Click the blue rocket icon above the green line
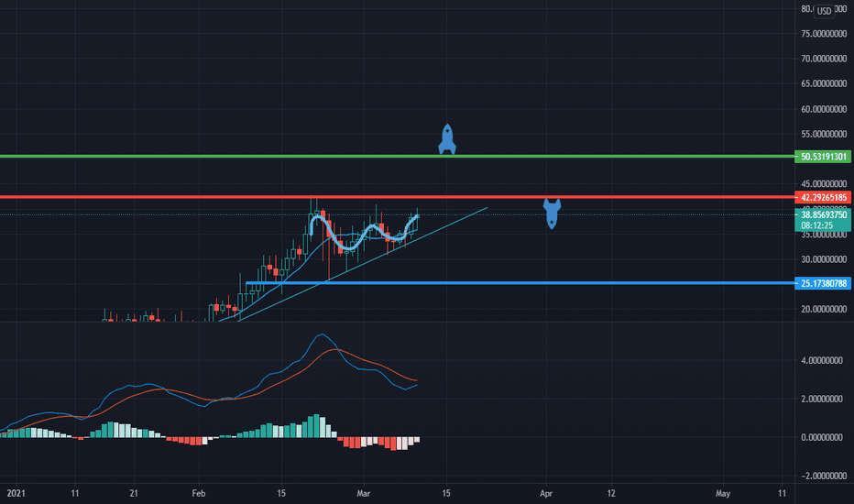Screen dimensions: 854x504 point(447,139)
